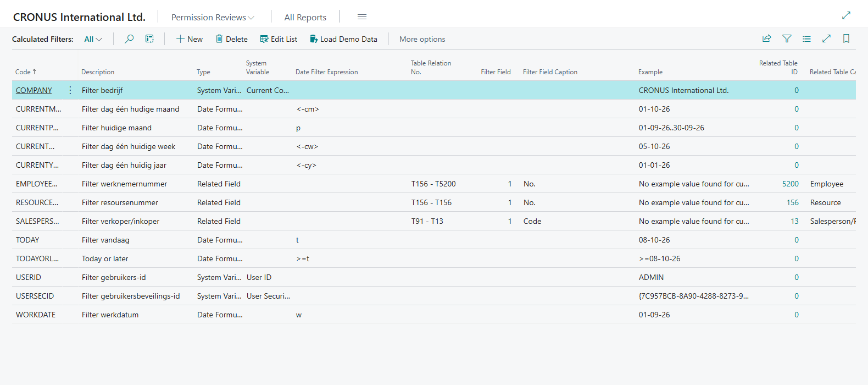Click 'Filter werknemernummer' description
This screenshot has height=385, width=868.
[x=125, y=184]
